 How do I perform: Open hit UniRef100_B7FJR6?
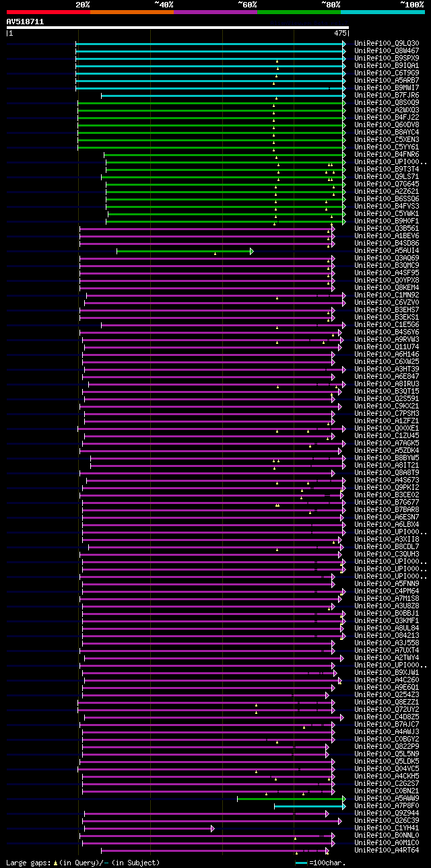click(x=387, y=96)
